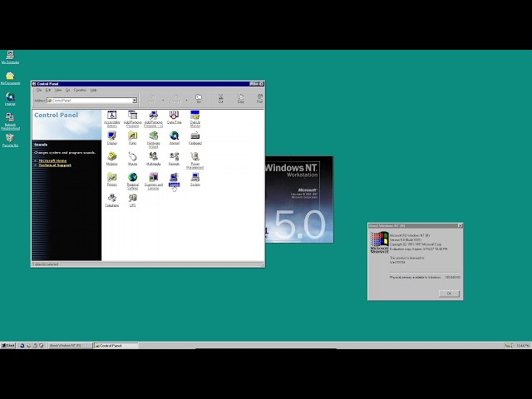Click inside the Address field showing Control Panel

pyautogui.click(x=90, y=101)
